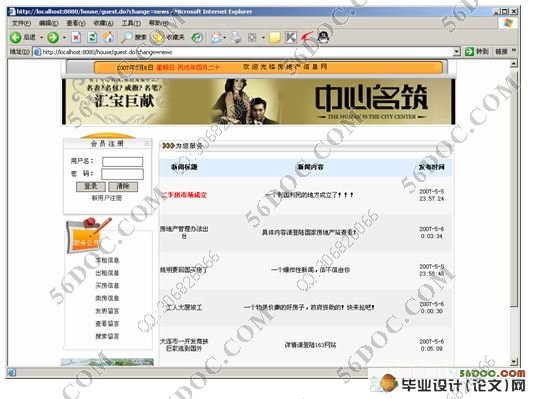Open the 帮助(H) menu
The height and width of the screenshot is (399, 534).
pyautogui.click(x=158, y=23)
